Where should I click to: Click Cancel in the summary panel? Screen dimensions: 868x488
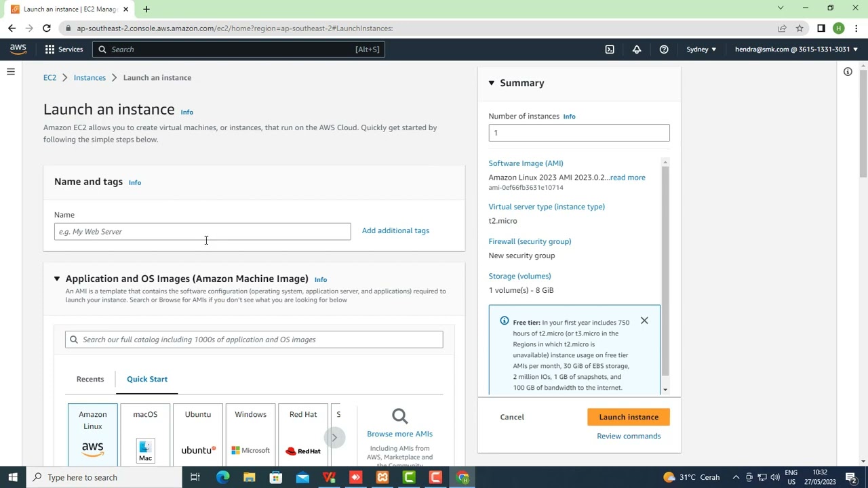[512, 417]
